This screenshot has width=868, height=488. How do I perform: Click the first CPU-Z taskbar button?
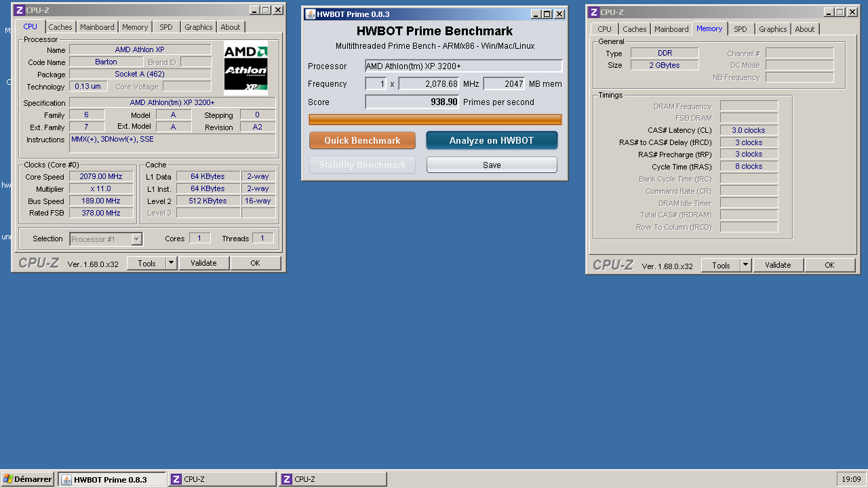222,479
